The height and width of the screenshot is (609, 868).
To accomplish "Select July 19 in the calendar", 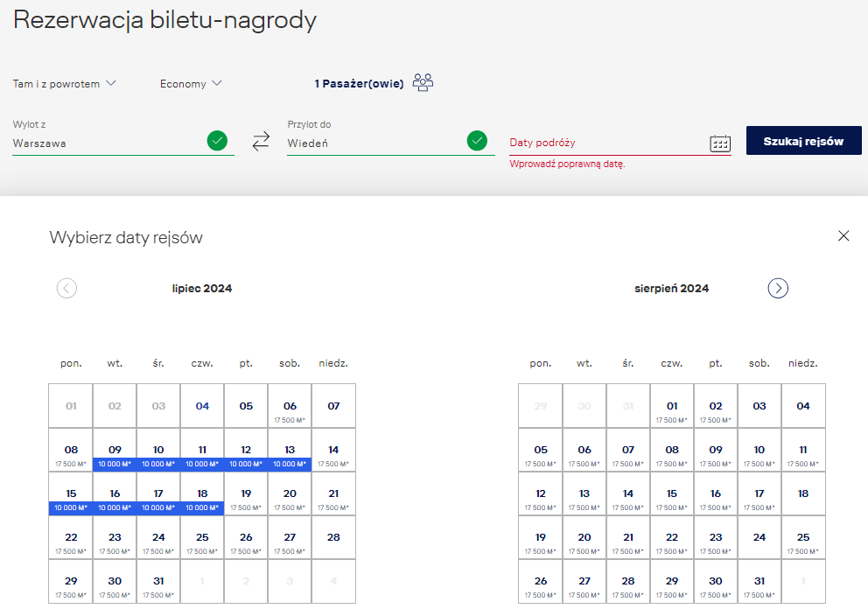I will 246,493.
